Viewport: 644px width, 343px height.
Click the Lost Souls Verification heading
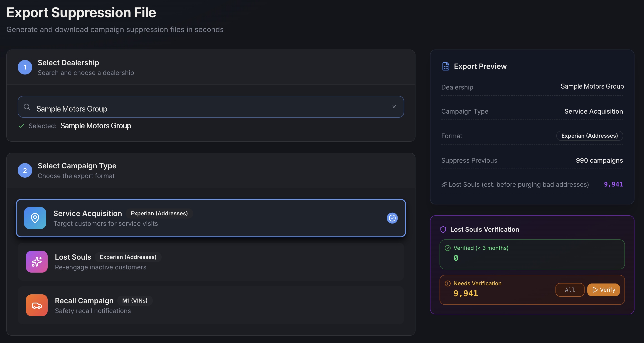point(484,229)
